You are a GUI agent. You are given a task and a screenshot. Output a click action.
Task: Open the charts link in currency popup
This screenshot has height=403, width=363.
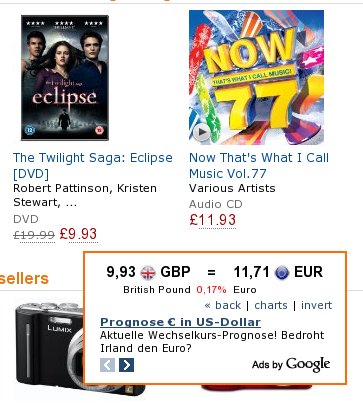tap(271, 305)
